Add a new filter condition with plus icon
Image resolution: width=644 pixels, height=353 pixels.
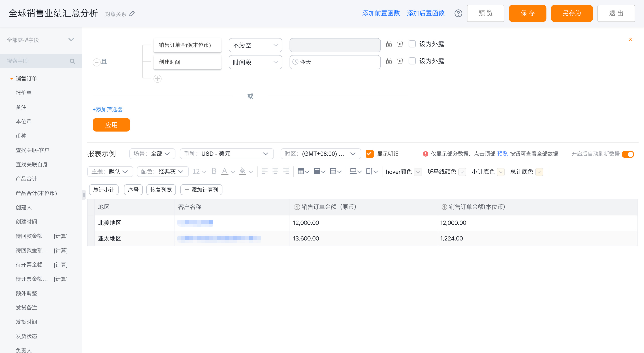[157, 79]
